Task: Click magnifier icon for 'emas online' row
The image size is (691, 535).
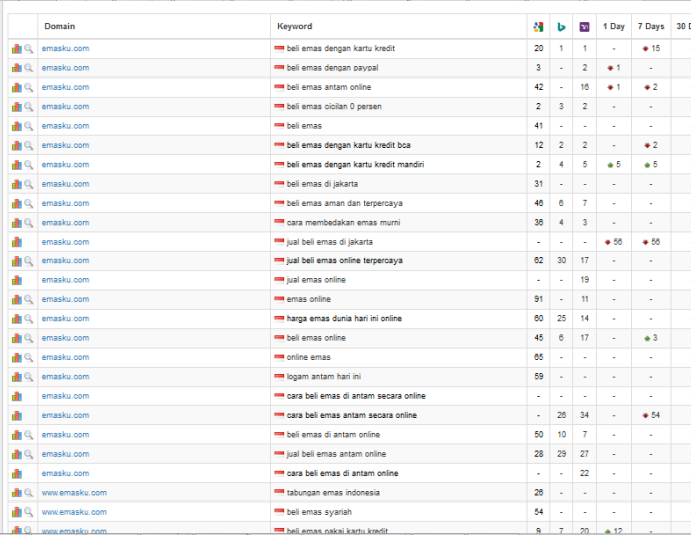Action: click(29, 299)
